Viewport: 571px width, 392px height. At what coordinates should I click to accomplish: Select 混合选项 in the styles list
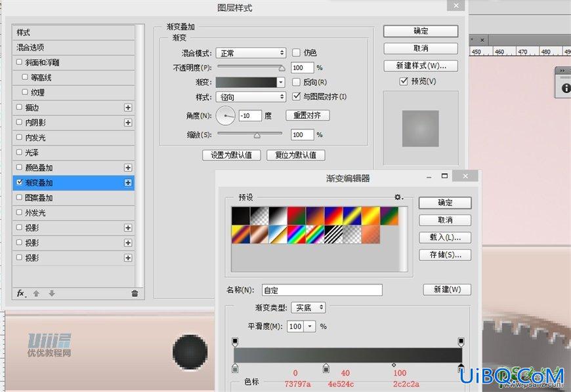[74, 47]
